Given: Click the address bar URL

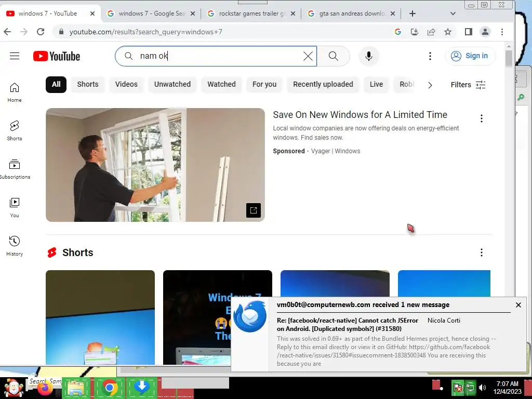Looking at the screenshot, I should coord(146,32).
